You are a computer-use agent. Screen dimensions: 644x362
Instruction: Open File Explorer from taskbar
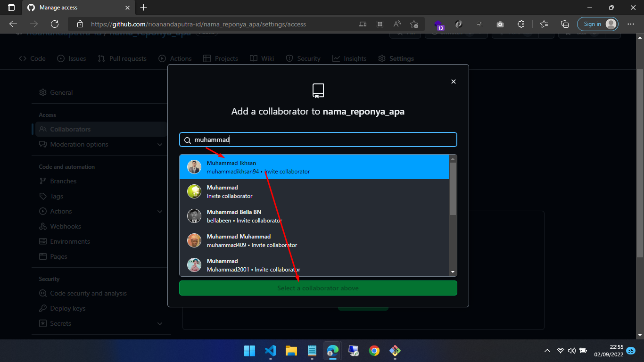291,351
